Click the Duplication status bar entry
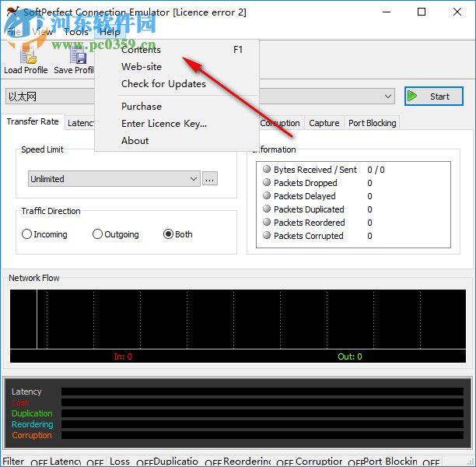Image resolution: width=476 pixels, height=467 pixels. (176, 462)
